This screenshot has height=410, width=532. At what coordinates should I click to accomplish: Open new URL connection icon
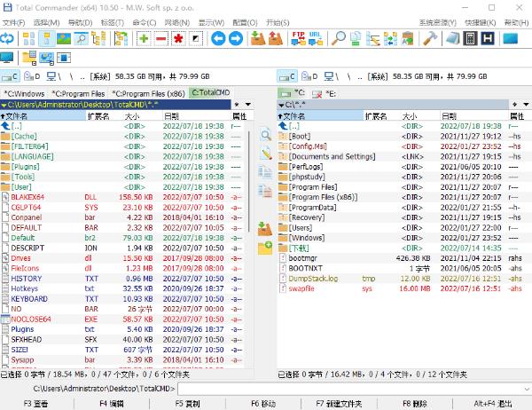[316, 38]
